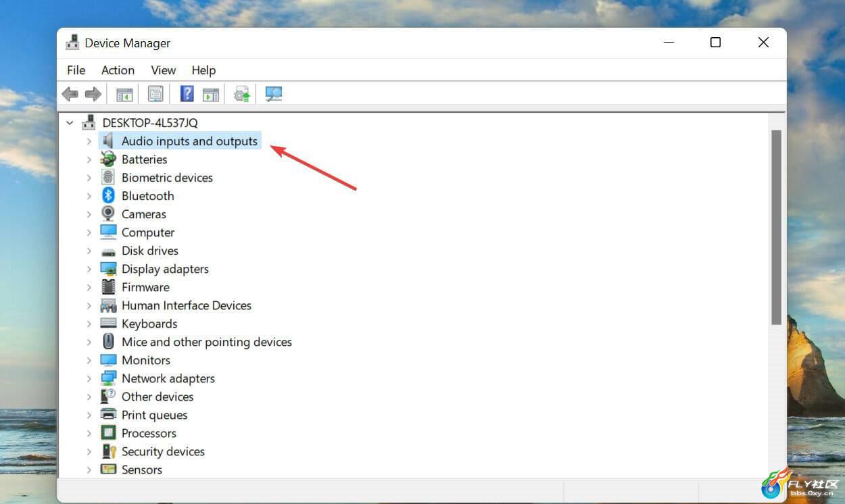Open the File menu
Image resolution: width=845 pixels, height=504 pixels.
pos(76,70)
